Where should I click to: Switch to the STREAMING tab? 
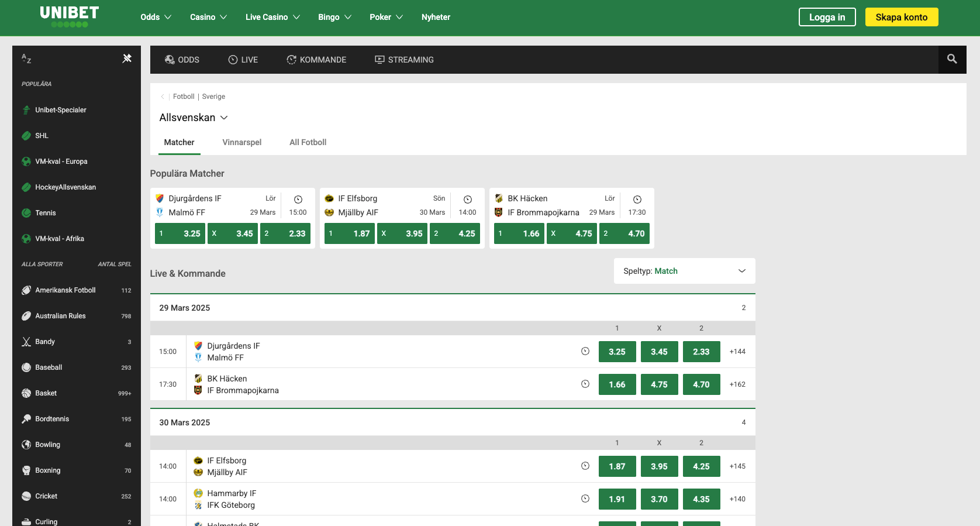click(x=404, y=60)
